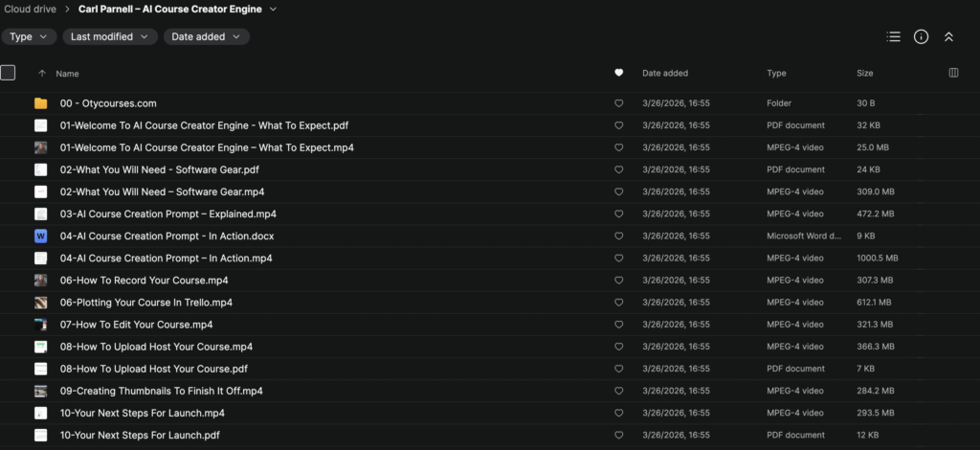Click the sort arrow beside Name column
The width and height of the screenshot is (980, 450).
pos(41,74)
